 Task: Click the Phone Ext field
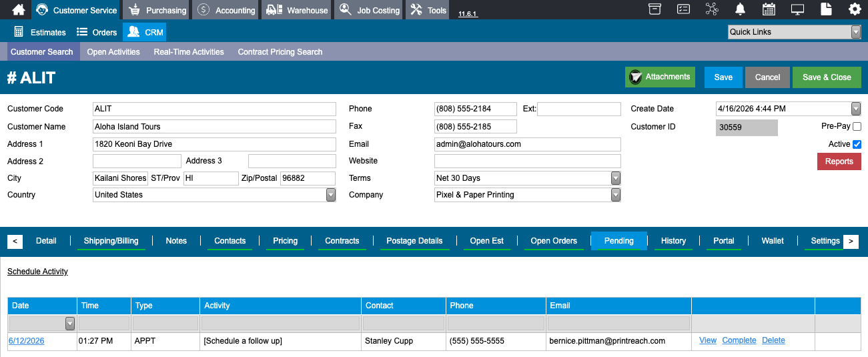pyautogui.click(x=579, y=109)
